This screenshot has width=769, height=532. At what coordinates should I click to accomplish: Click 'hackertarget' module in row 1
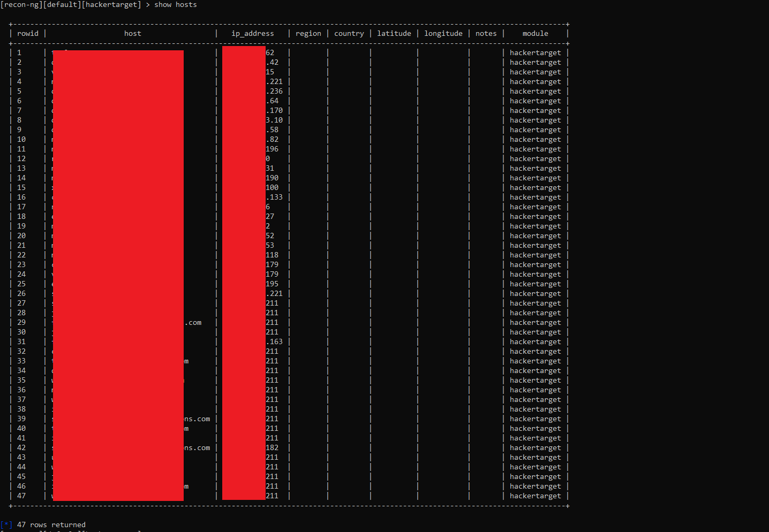(536, 52)
